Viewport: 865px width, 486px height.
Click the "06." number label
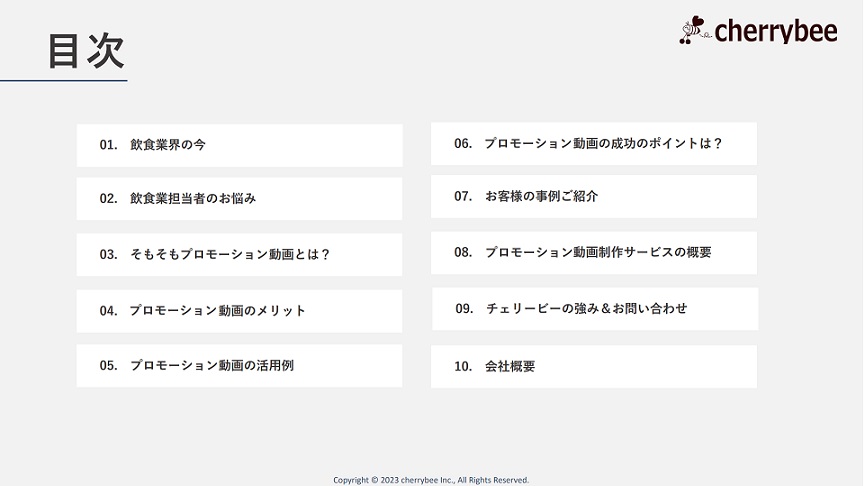463,144
